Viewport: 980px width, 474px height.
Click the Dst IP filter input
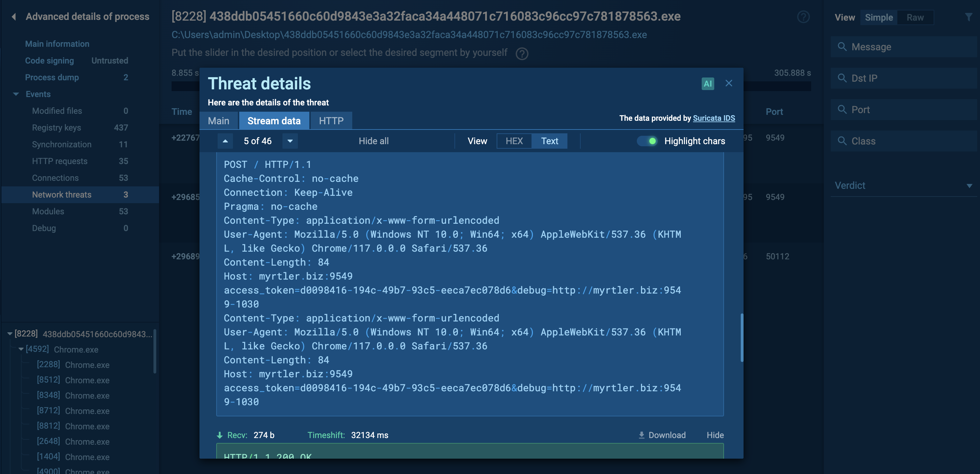click(904, 78)
